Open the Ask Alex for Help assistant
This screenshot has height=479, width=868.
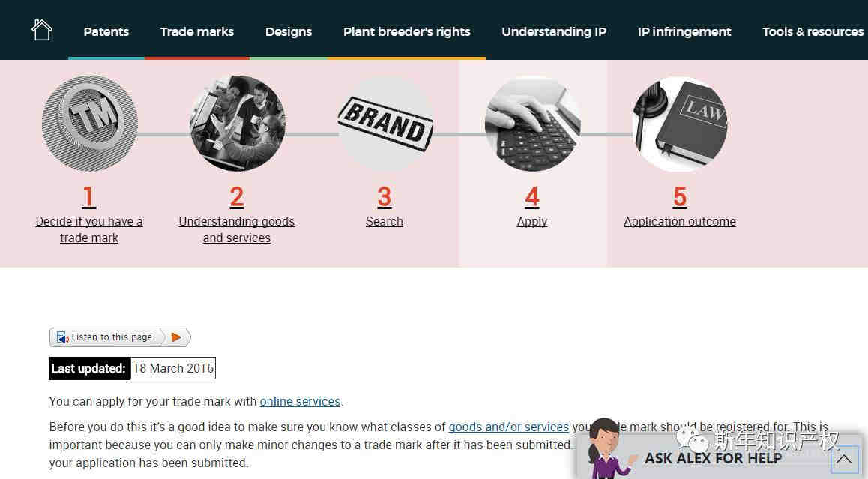tap(713, 458)
